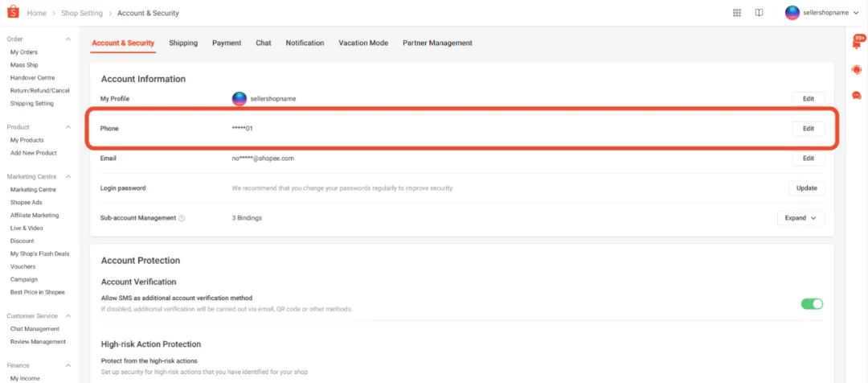Screen dimensions: 868x383
Task: Collapse the Marketing Centre sidebar section
Action: pyautogui.click(x=68, y=176)
